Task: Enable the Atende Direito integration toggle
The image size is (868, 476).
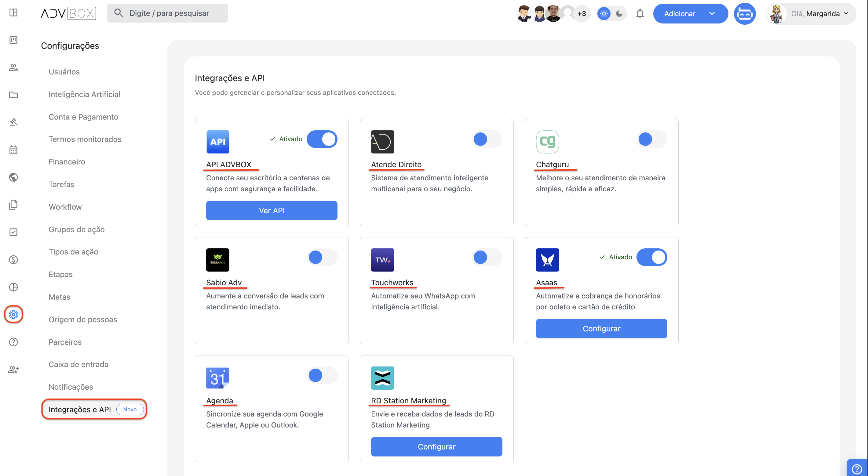Action: (x=487, y=139)
